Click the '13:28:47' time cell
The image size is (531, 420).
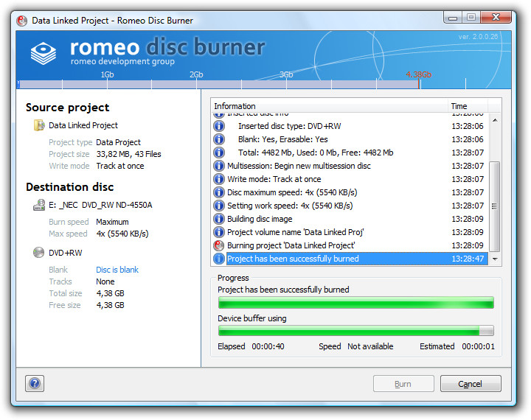(468, 259)
